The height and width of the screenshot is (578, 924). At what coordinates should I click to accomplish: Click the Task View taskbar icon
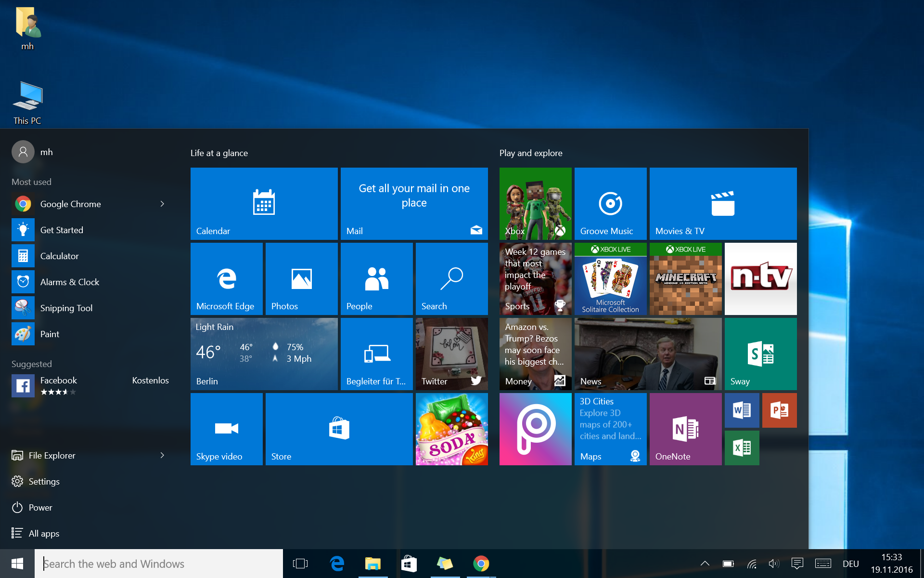pos(300,564)
